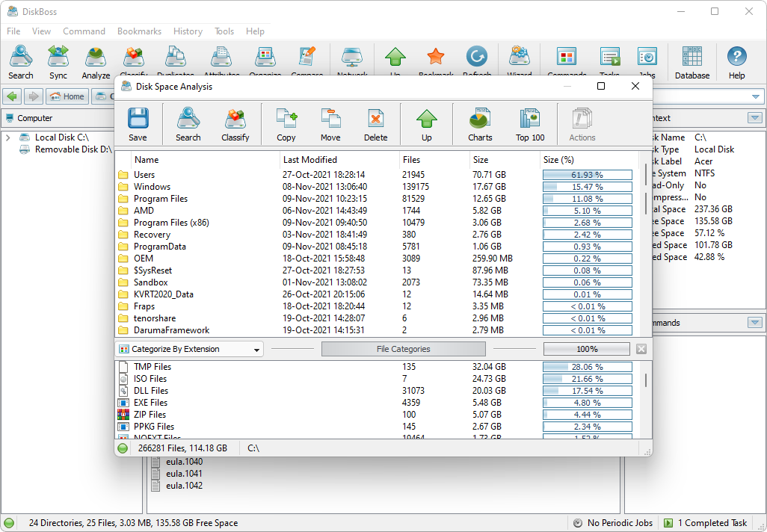This screenshot has height=532, width=767.
Task: Open the Database tool in main toolbar
Action: point(692,62)
